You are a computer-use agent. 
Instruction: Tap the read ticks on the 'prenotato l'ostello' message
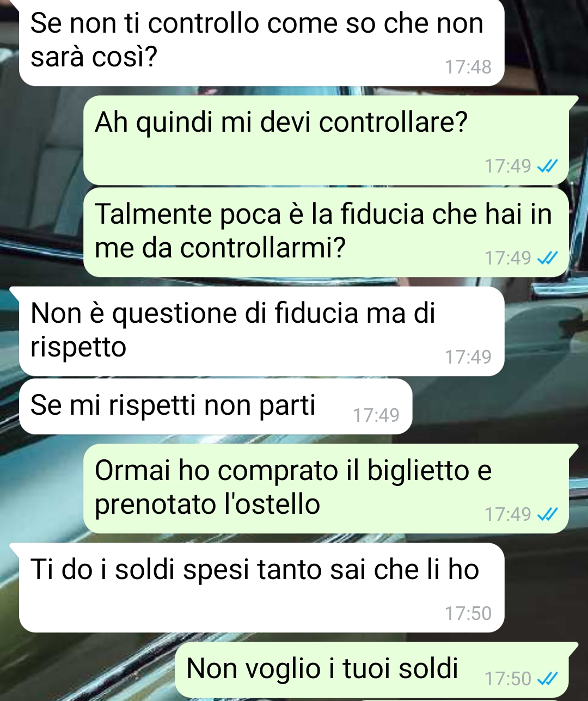click(547, 514)
